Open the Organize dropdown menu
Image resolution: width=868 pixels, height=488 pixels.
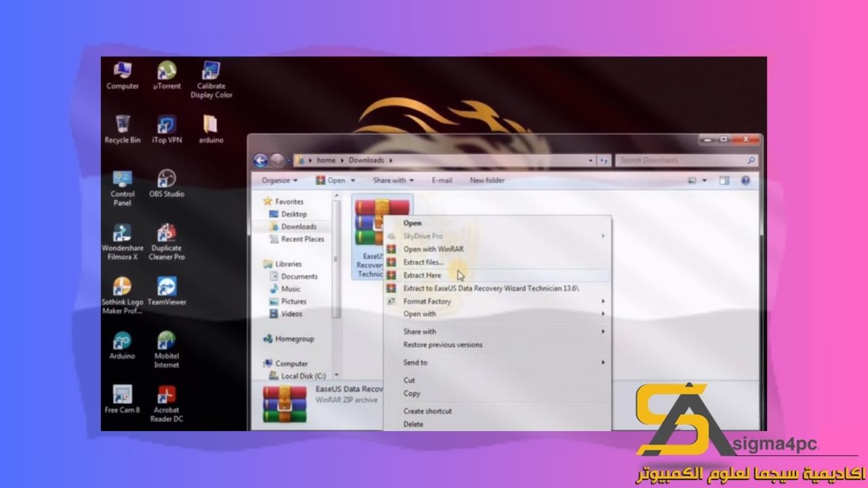pos(279,180)
